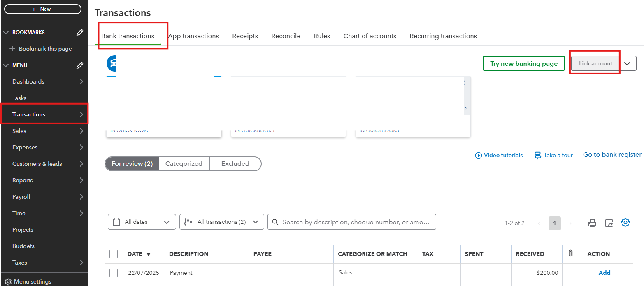Click the transaction search field
Viewport: 644px width, 286px height.
(x=356, y=222)
